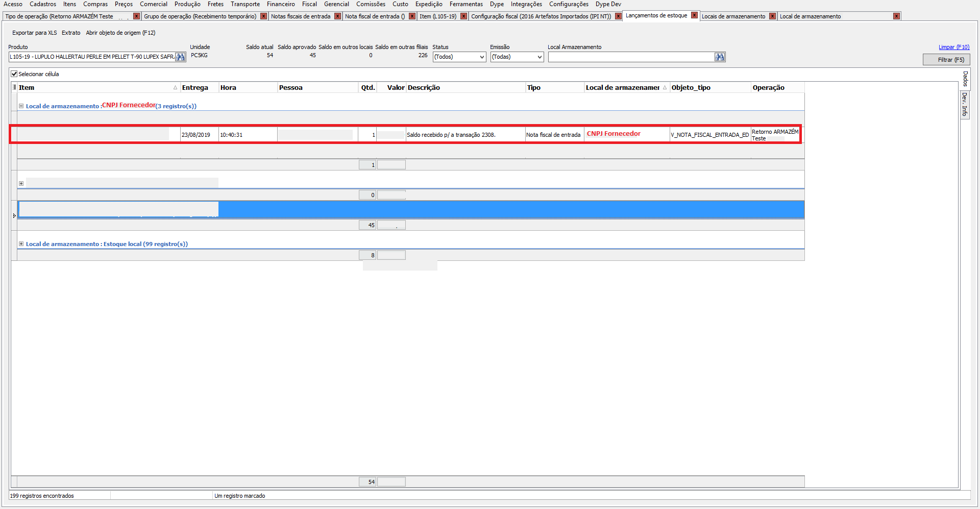Open the Acesso menu

point(13,4)
